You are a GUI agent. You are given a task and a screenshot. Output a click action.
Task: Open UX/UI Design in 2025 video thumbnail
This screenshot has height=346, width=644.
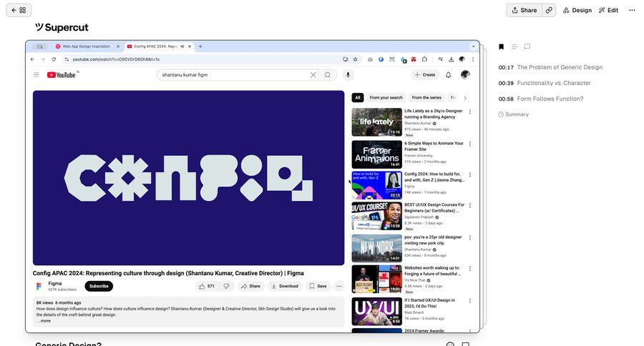[x=376, y=312]
